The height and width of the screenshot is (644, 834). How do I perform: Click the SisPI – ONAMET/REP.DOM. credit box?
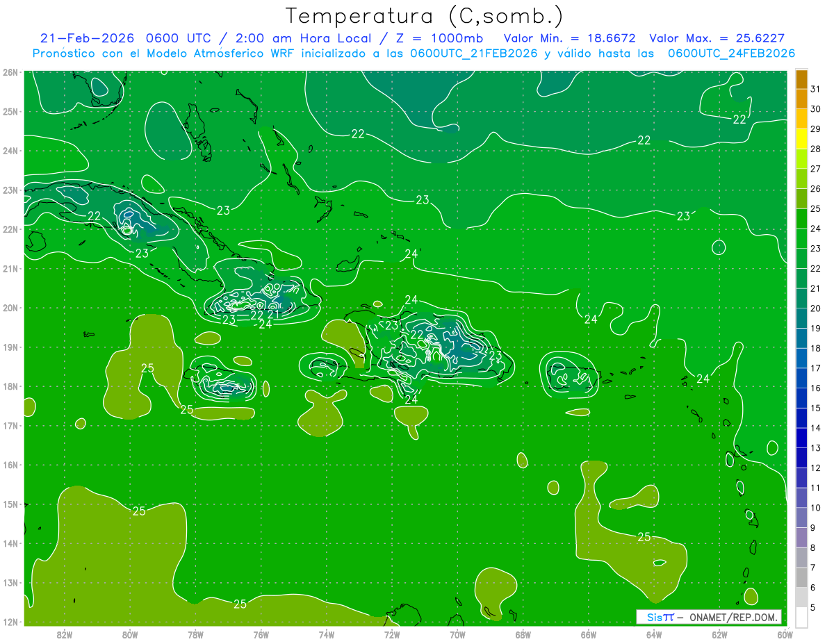click(709, 617)
